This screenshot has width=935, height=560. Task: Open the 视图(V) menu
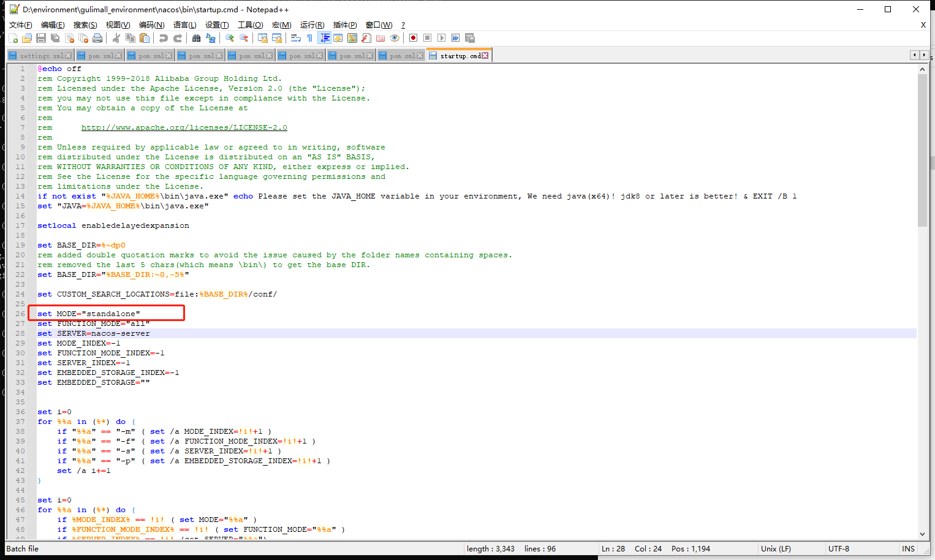(x=118, y=25)
